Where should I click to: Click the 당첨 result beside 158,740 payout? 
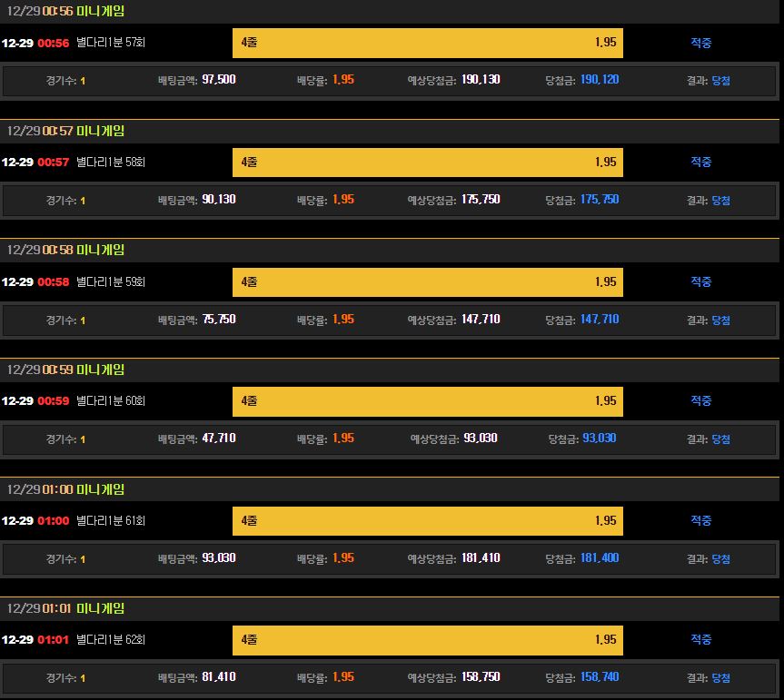click(x=720, y=678)
